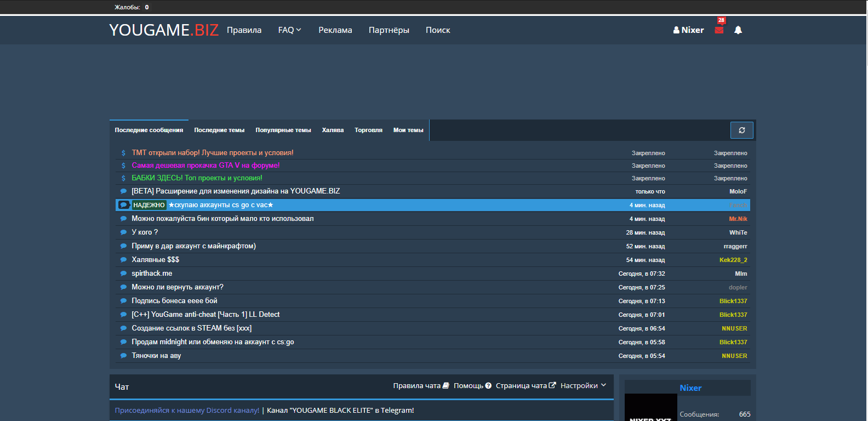The image size is (868, 421).
Task: Click the dollar icon beside TMT thread
Action: (x=123, y=153)
